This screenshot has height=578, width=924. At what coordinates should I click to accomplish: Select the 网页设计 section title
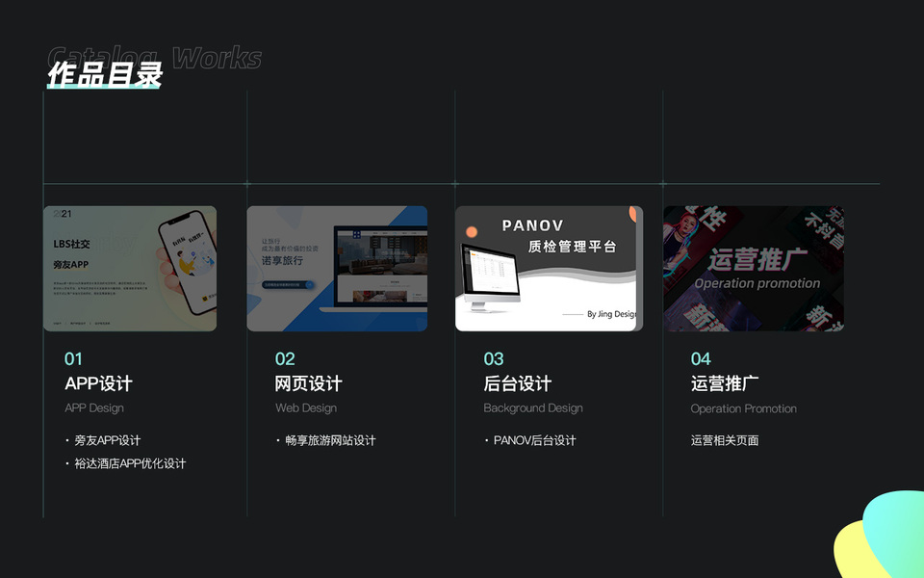(x=308, y=383)
